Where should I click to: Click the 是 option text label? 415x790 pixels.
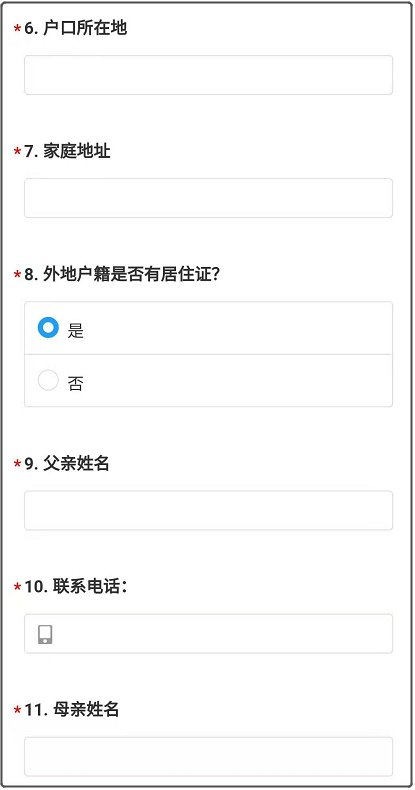(76, 331)
